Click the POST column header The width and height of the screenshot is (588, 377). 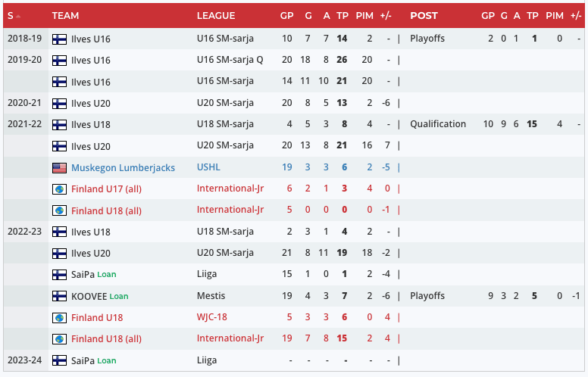point(424,16)
